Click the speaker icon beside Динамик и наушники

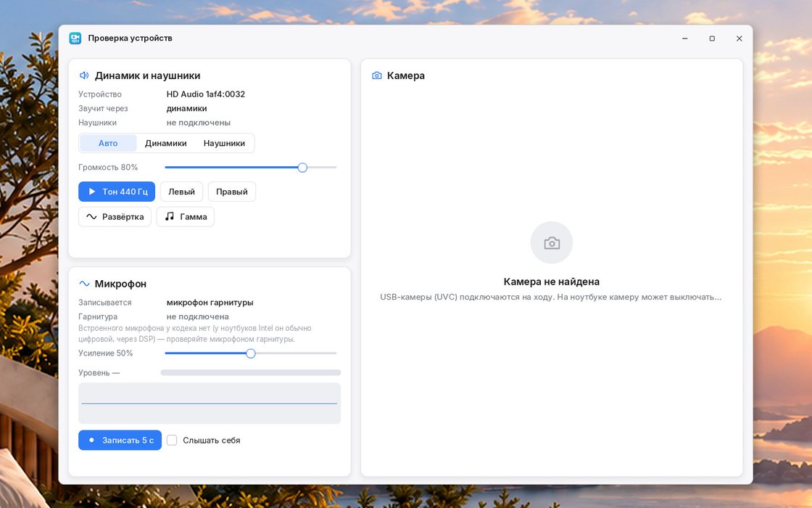click(x=84, y=75)
